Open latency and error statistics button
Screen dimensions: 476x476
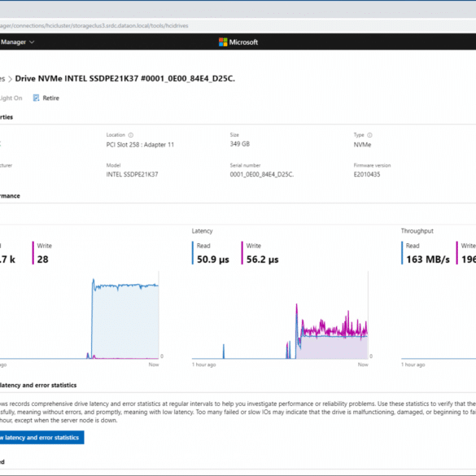point(41,438)
